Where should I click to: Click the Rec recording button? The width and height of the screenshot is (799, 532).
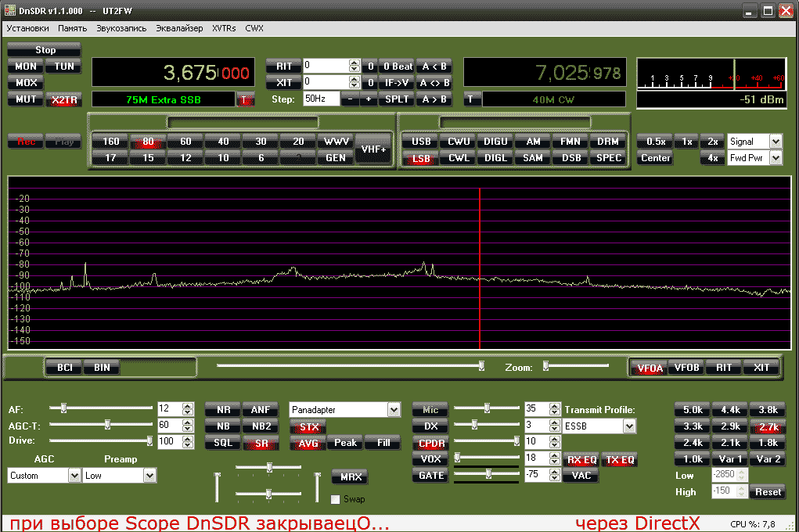click(x=26, y=142)
